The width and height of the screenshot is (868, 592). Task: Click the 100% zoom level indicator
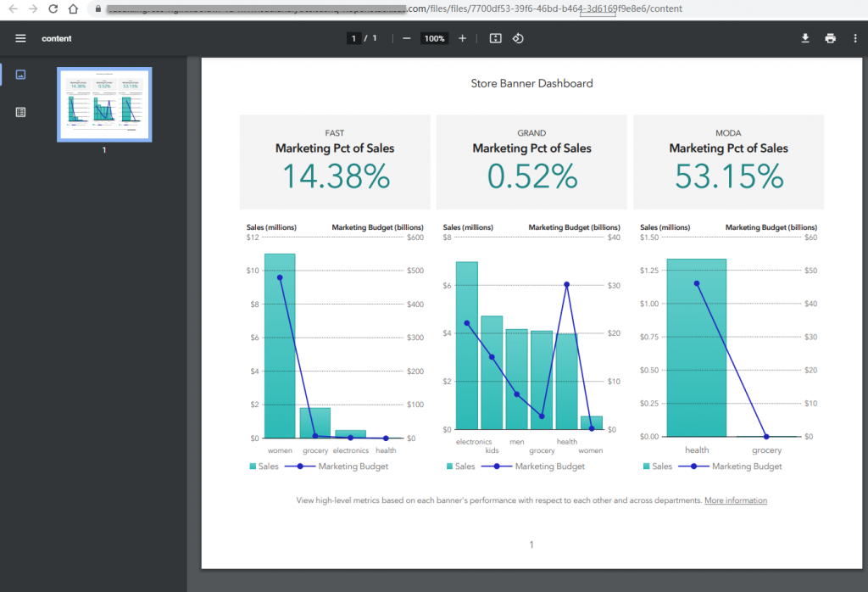click(x=434, y=38)
